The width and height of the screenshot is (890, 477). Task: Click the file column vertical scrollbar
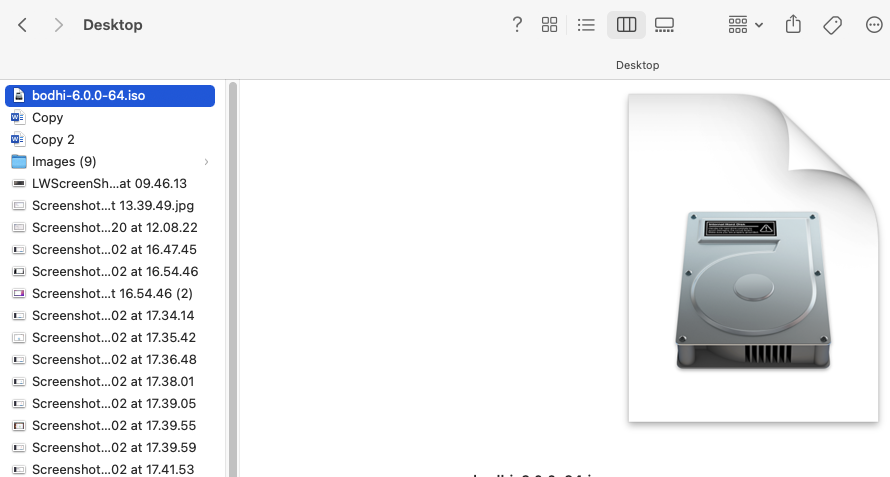pos(233,280)
